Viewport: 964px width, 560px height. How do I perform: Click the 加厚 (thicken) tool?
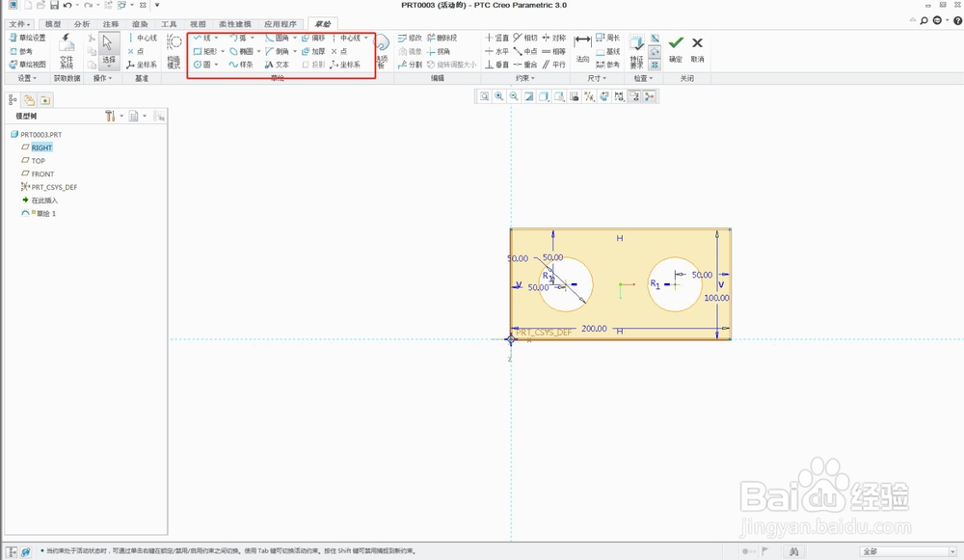(x=313, y=51)
